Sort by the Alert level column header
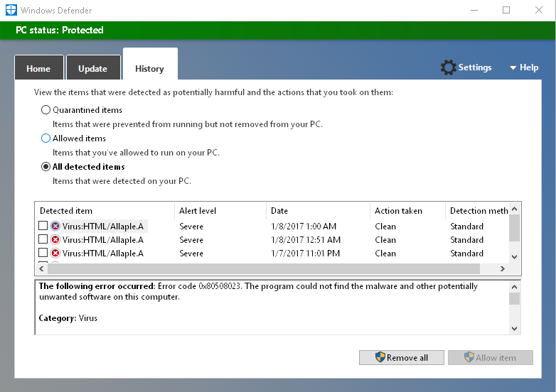Image resolution: width=556 pixels, height=392 pixels. 220,211
